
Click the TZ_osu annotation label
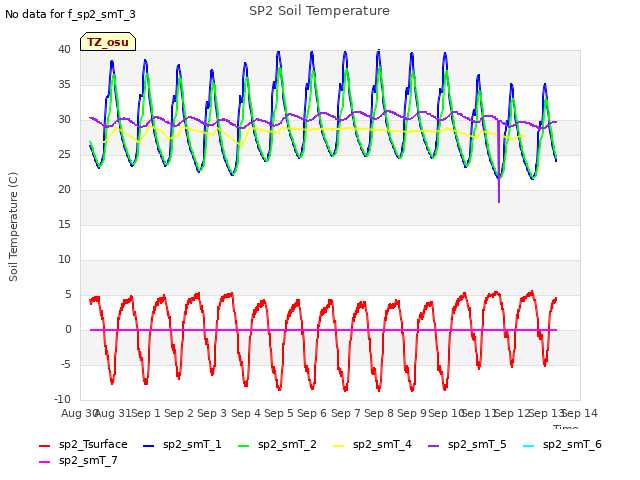(x=108, y=42)
